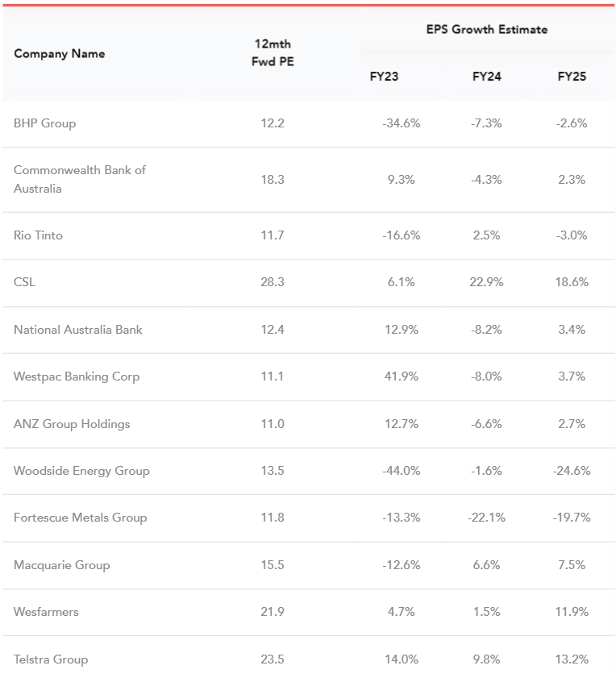The image size is (616, 678).
Task: Click the CSL company name
Action: pos(25,282)
